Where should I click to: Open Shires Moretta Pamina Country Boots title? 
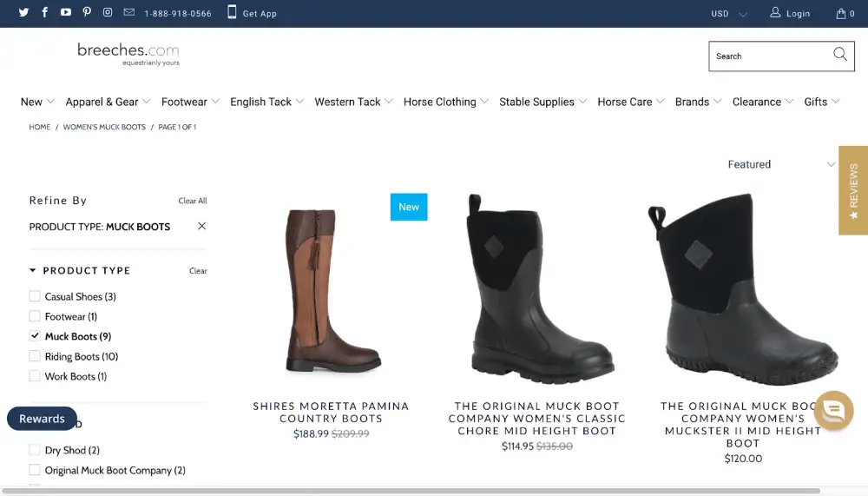pos(331,413)
